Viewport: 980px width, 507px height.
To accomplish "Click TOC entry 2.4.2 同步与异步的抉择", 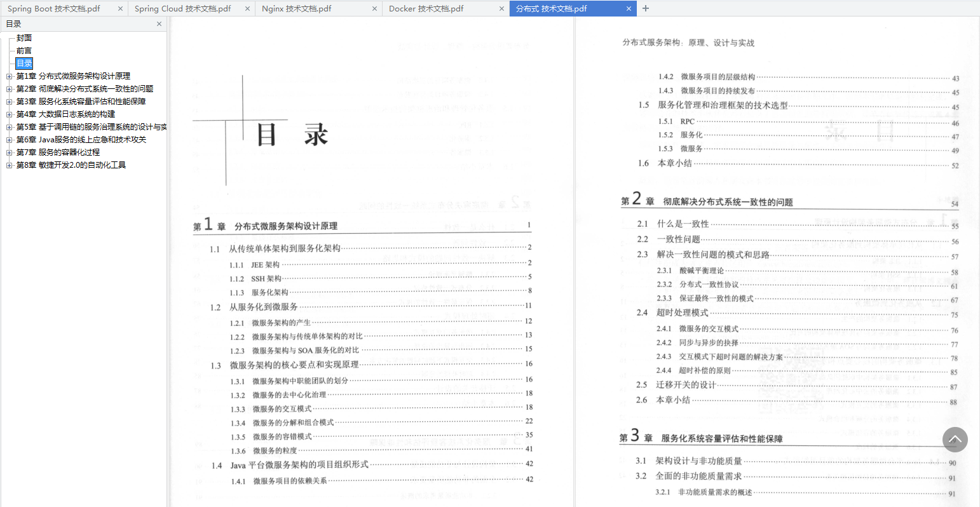I will click(x=808, y=343).
